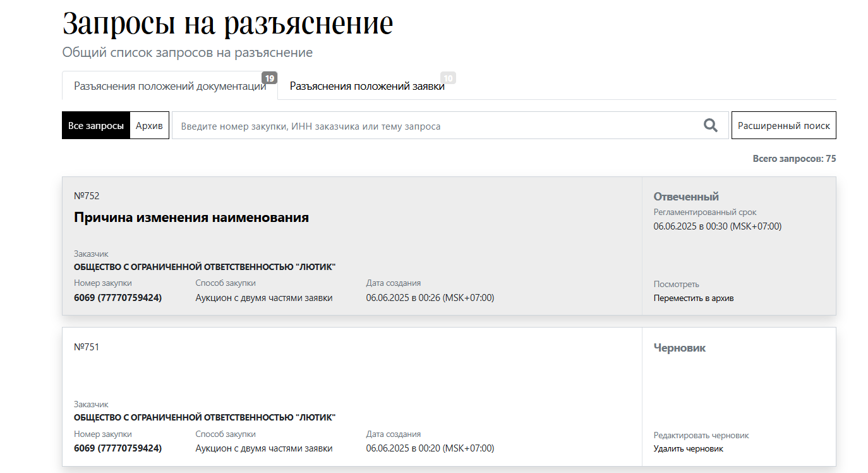Click request number №751
This screenshot has width=868, height=473.
click(x=87, y=347)
